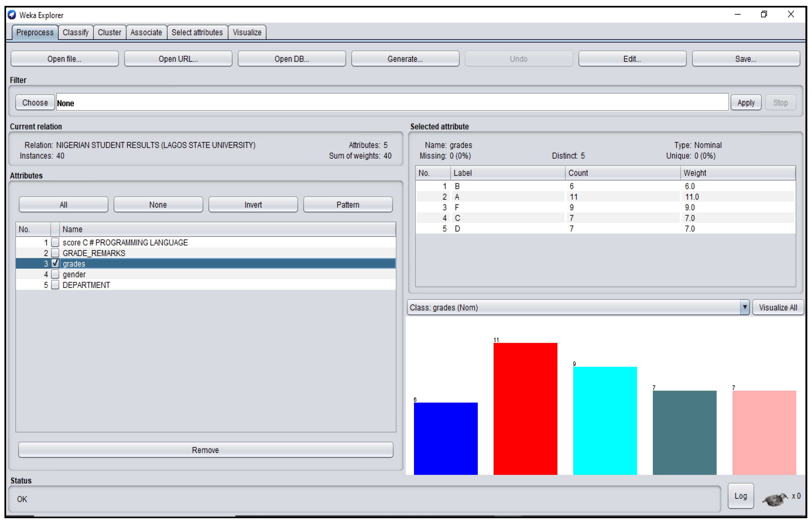812x525 pixels.
Task: Click the Open file... button
Action: [x=65, y=59]
